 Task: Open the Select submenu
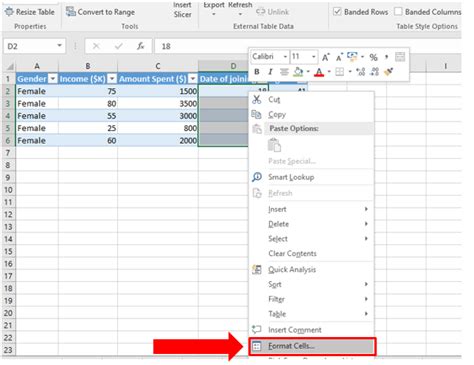pyautogui.click(x=311, y=239)
